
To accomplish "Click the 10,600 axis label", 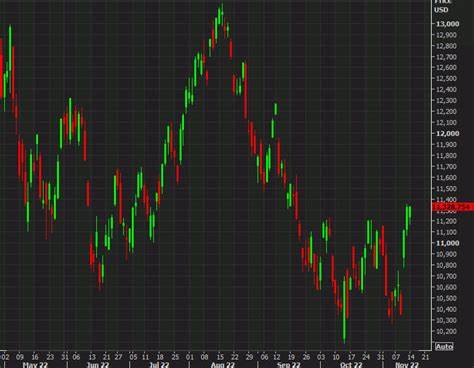I will (446, 287).
